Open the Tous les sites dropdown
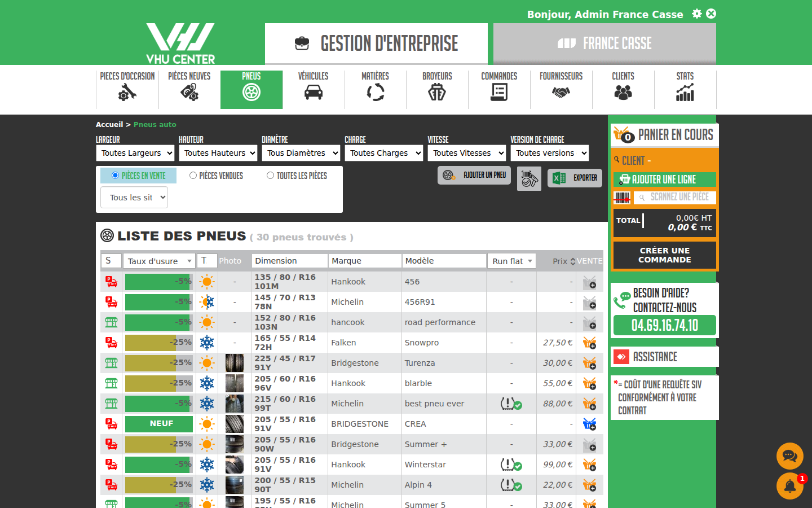 134,198
